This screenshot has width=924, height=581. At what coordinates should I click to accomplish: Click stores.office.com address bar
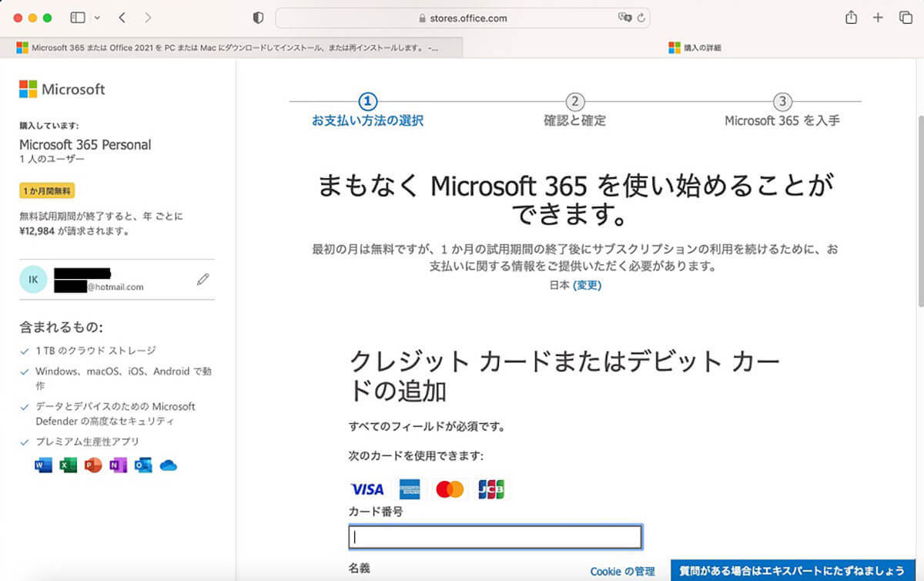(x=463, y=18)
